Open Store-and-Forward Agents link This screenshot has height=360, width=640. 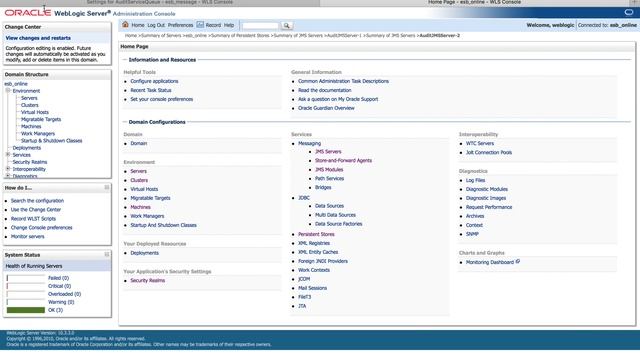[x=343, y=160]
